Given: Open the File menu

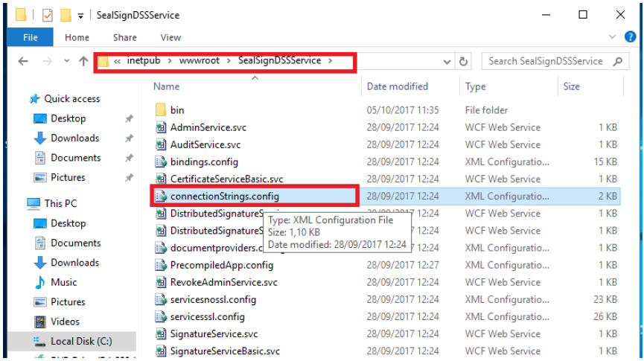Looking at the screenshot, I should coord(31,37).
